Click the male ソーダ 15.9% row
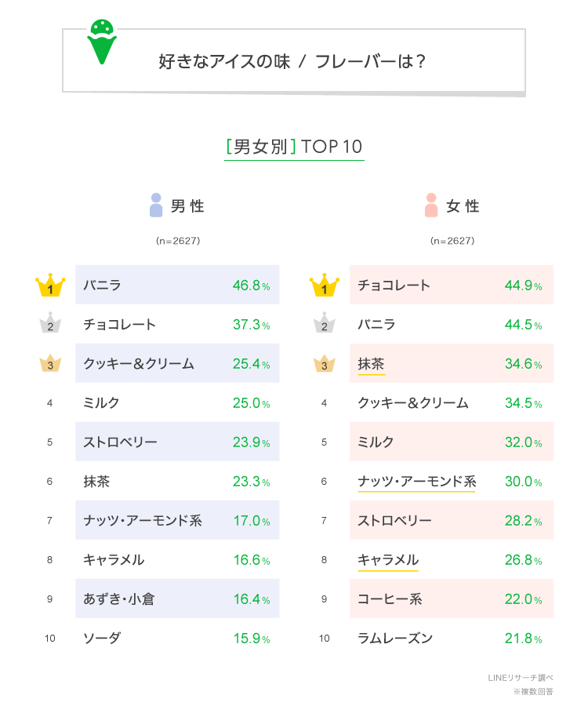588x717 pixels. (x=177, y=638)
